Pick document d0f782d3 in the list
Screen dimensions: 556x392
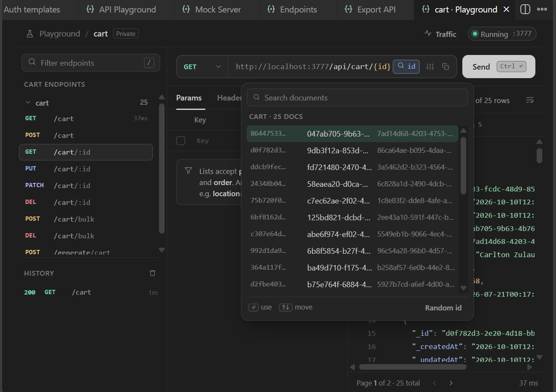352,150
